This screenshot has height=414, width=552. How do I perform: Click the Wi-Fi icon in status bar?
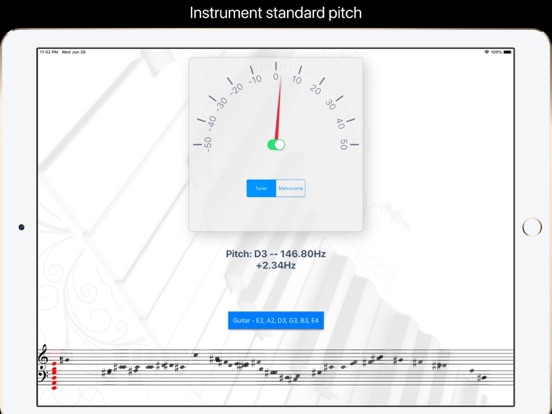click(487, 52)
